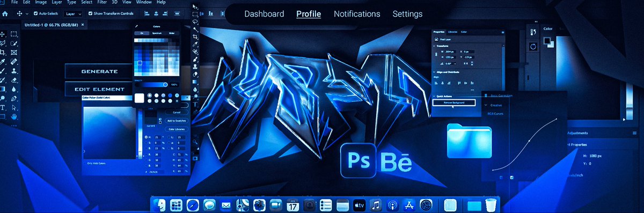Select the Frame tool in the left toolbar
The image size is (644, 213).
coord(14,52)
